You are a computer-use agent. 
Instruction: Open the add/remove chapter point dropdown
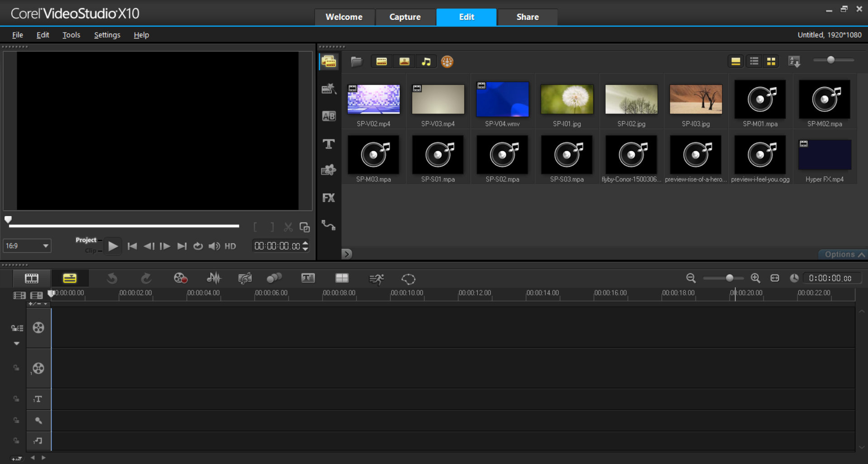[x=38, y=304]
